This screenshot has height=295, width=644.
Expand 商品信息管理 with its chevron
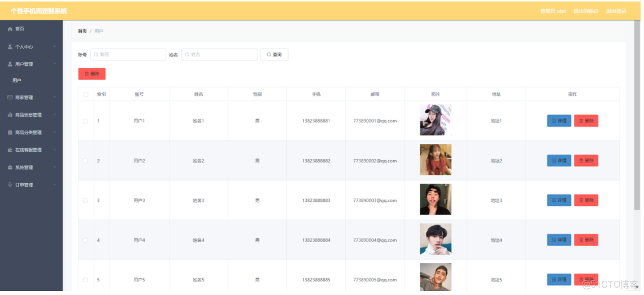(55, 115)
